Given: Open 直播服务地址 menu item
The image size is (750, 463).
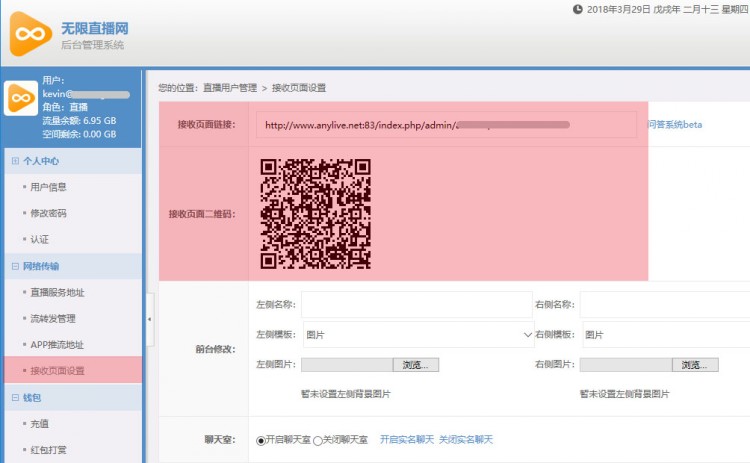Looking at the screenshot, I should coord(57,292).
